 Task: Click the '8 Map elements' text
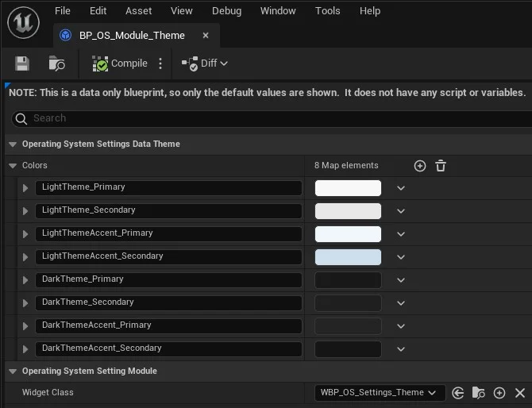point(346,166)
